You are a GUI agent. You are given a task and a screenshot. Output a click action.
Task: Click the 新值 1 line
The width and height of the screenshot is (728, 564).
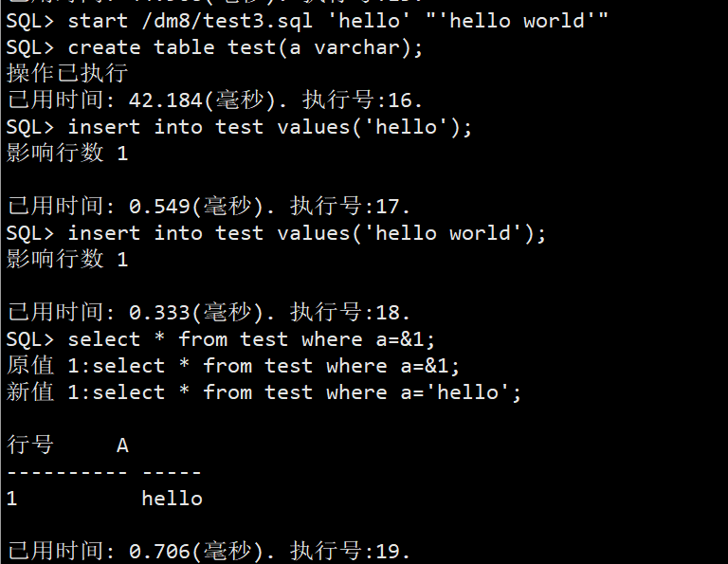pos(264,391)
